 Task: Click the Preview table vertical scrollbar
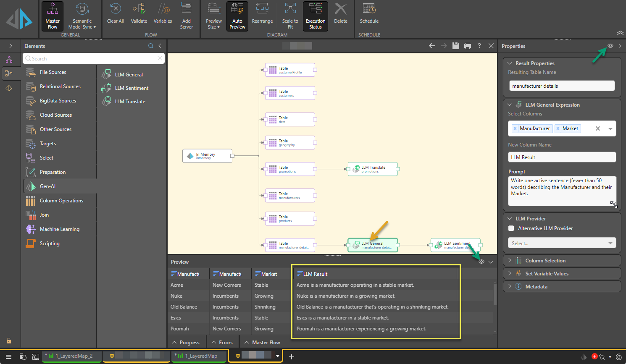(x=495, y=294)
